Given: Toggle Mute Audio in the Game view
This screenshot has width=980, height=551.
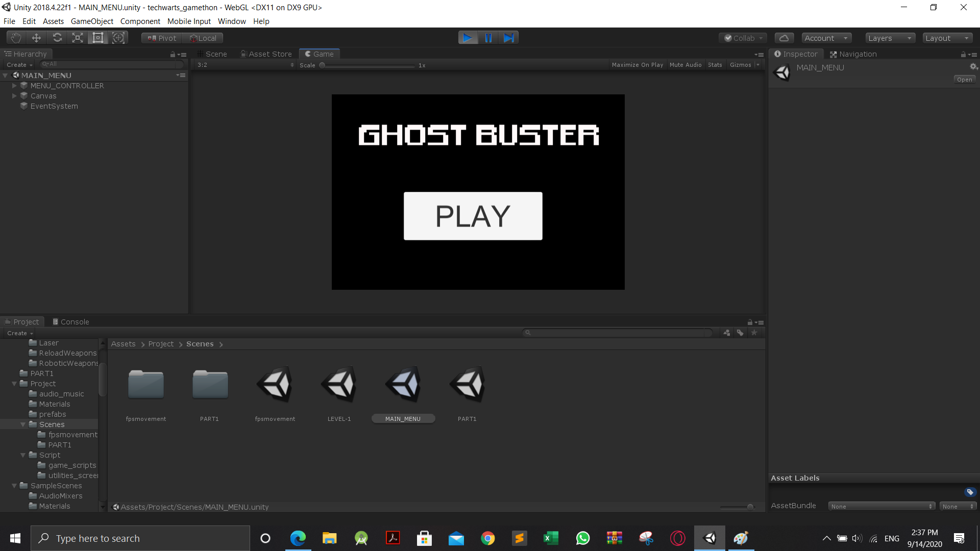Looking at the screenshot, I should (685, 65).
